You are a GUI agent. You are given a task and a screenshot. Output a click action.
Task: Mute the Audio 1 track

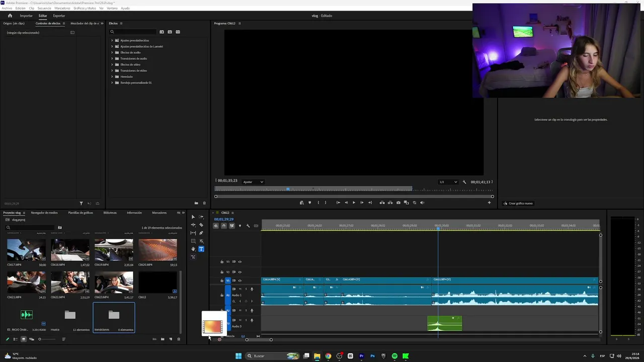[240, 289]
